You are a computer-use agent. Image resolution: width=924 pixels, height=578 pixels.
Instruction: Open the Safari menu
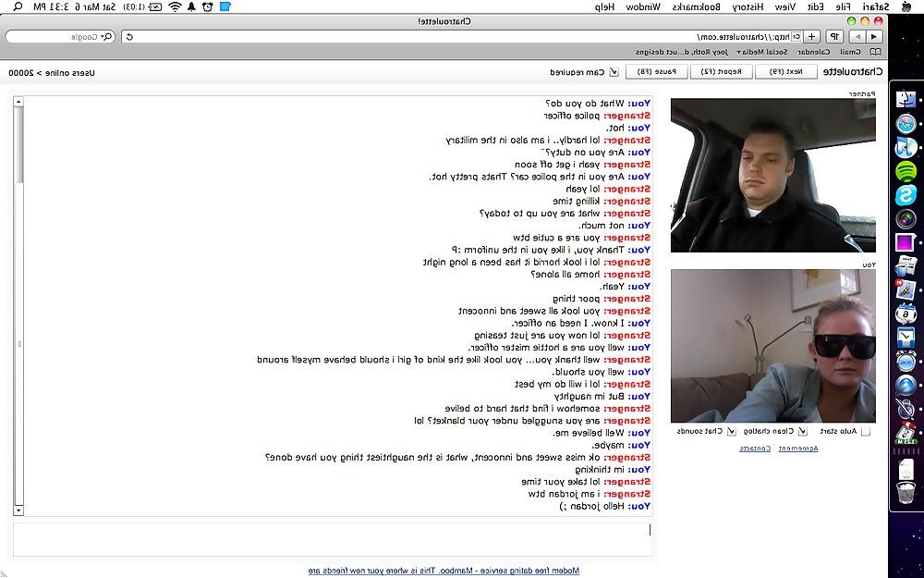tap(876, 6)
